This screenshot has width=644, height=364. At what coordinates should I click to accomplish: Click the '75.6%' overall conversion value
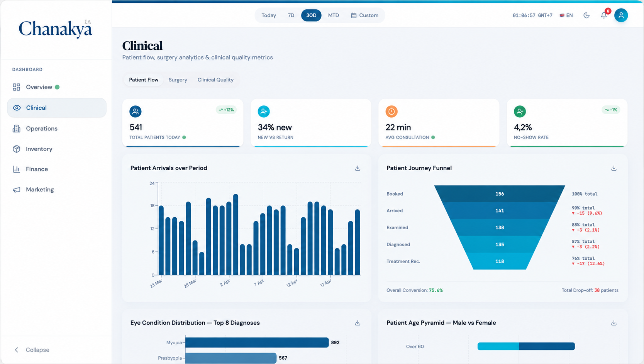pyautogui.click(x=436, y=290)
